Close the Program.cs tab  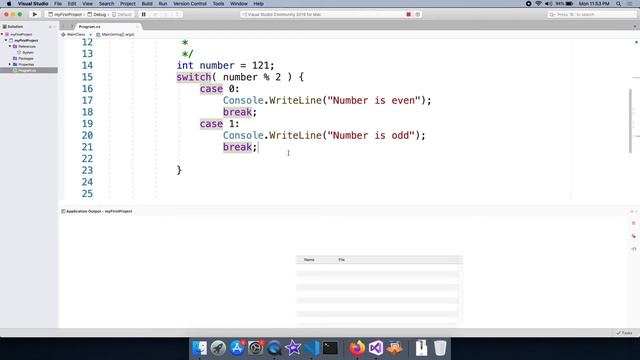pyautogui.click(x=137, y=27)
